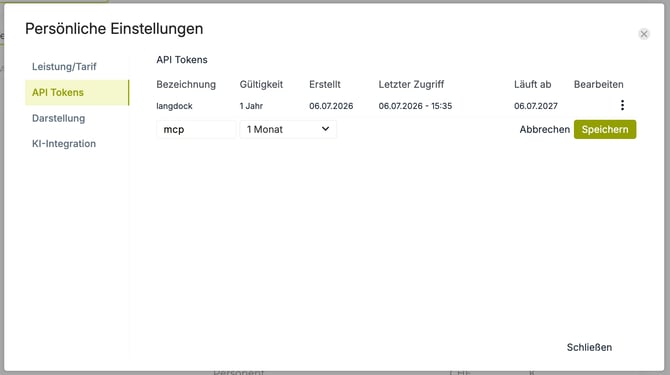Click the created date 06.07.2026
This screenshot has height=375, width=670.
pos(331,106)
